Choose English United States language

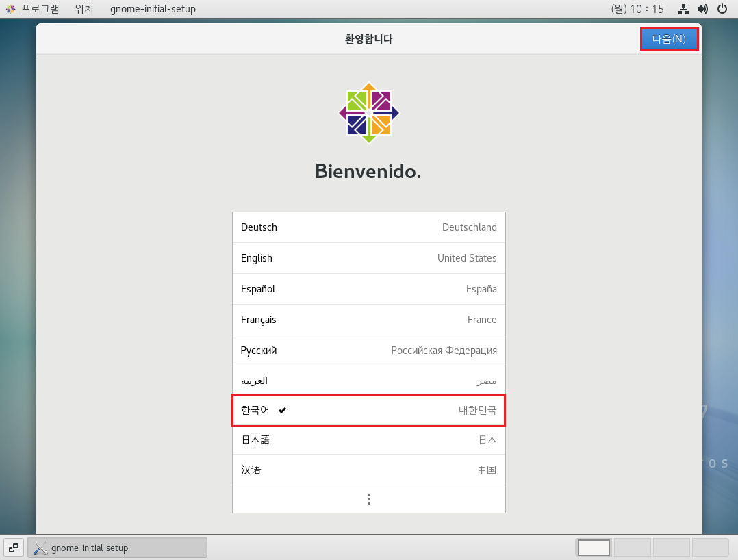[x=368, y=258]
